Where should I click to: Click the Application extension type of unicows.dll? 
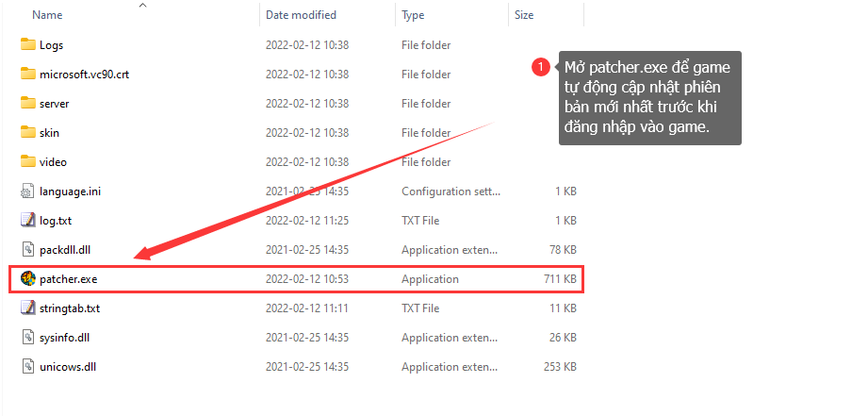pyautogui.click(x=451, y=367)
